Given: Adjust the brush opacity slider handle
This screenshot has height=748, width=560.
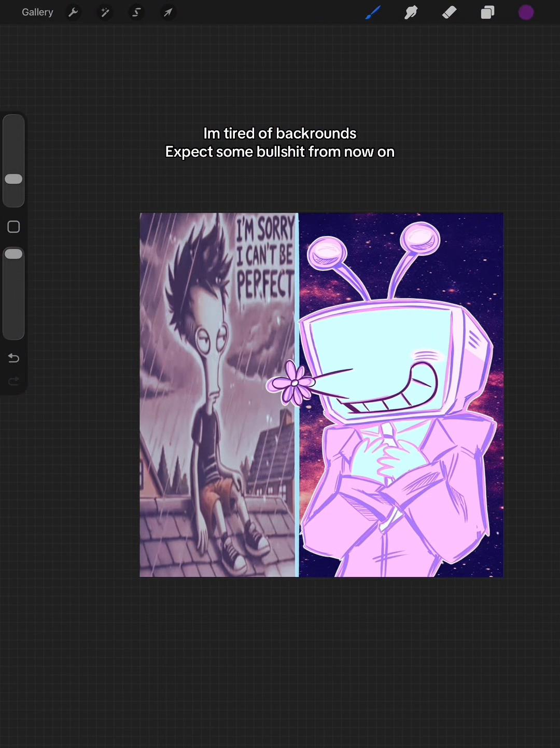Looking at the screenshot, I should point(13,254).
